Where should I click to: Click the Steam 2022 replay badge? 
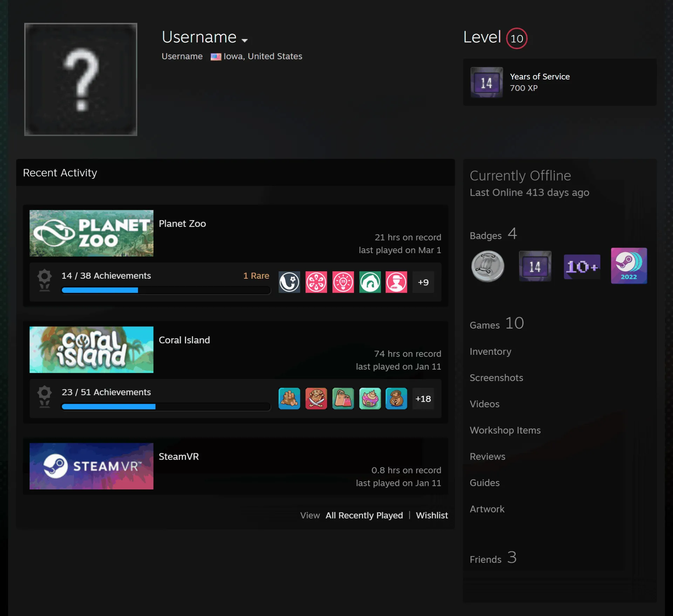tap(629, 265)
